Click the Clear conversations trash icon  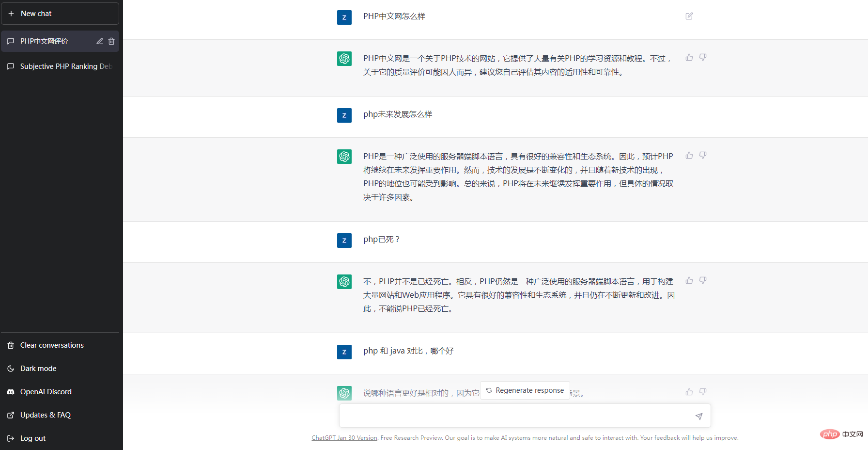[x=11, y=345]
